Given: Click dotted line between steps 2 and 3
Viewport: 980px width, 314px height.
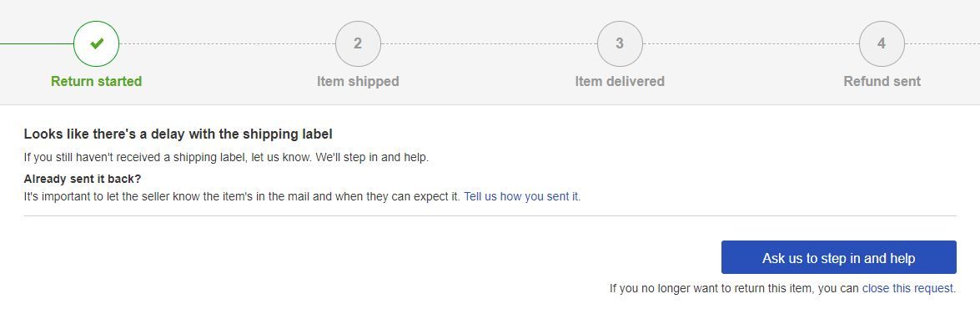Looking at the screenshot, I should (x=489, y=43).
